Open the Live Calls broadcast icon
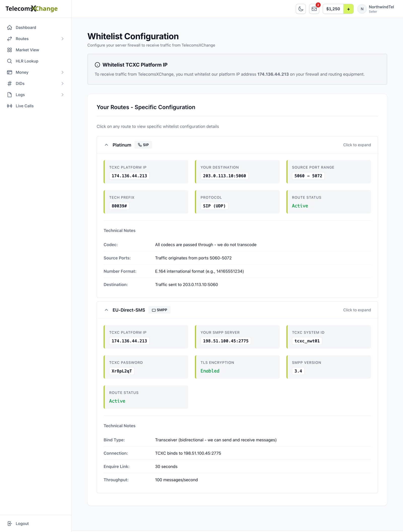 point(10,106)
